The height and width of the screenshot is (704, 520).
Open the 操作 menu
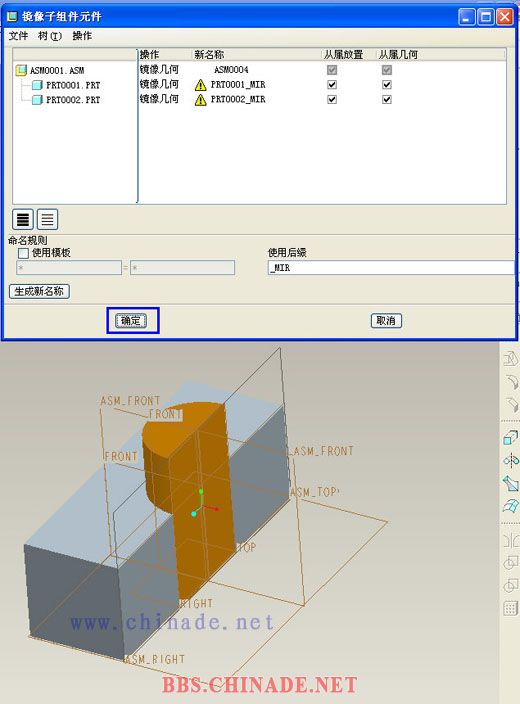click(x=82, y=36)
